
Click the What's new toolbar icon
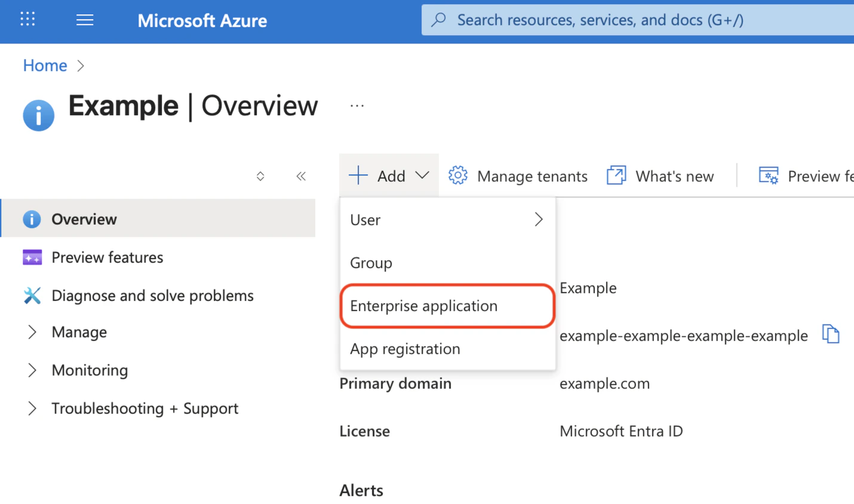pos(616,175)
